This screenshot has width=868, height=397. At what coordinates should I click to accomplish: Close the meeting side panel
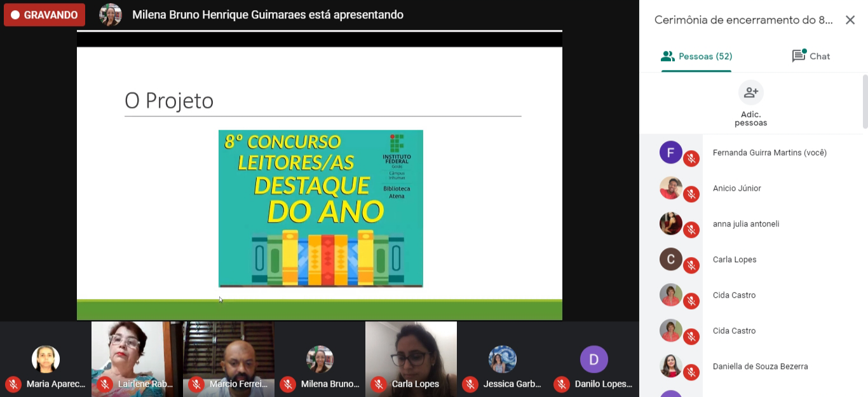850,20
